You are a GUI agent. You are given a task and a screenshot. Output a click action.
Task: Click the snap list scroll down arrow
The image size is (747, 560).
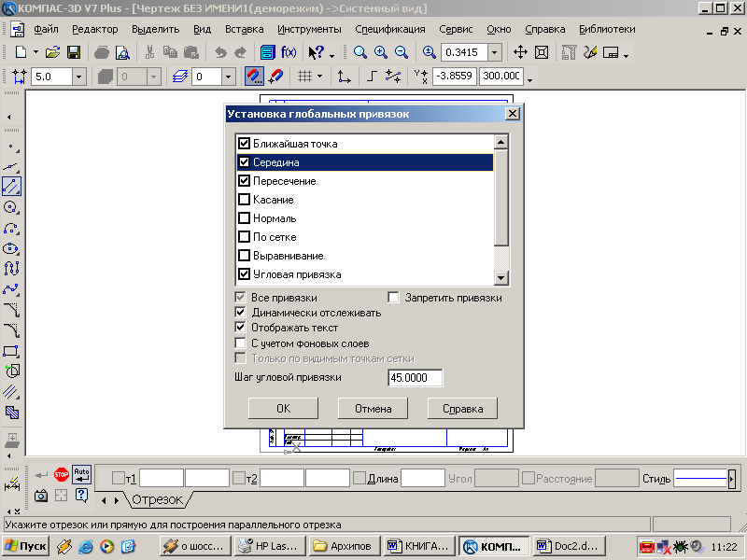coord(501,277)
